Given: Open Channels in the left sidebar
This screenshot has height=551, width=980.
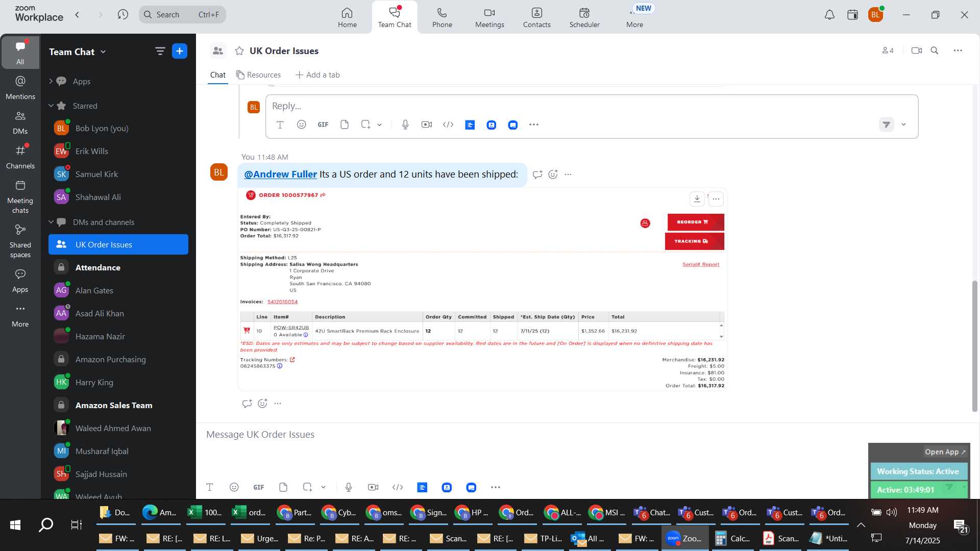Looking at the screenshot, I should (x=20, y=157).
